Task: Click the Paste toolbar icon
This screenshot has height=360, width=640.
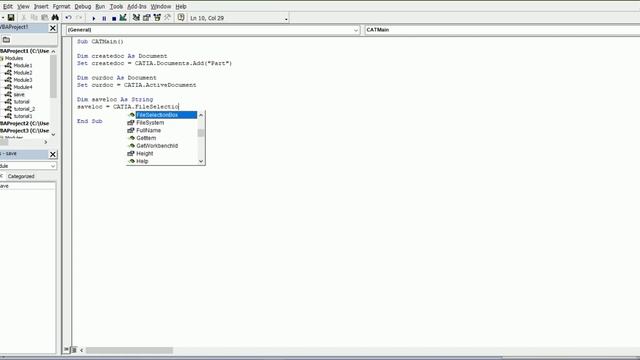Action: 44,18
